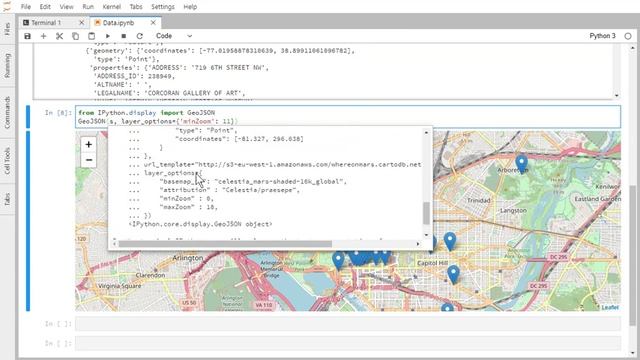Click the tooltip's horizontal scrollbar thumb
The image size is (640, 360).
[x=225, y=244]
